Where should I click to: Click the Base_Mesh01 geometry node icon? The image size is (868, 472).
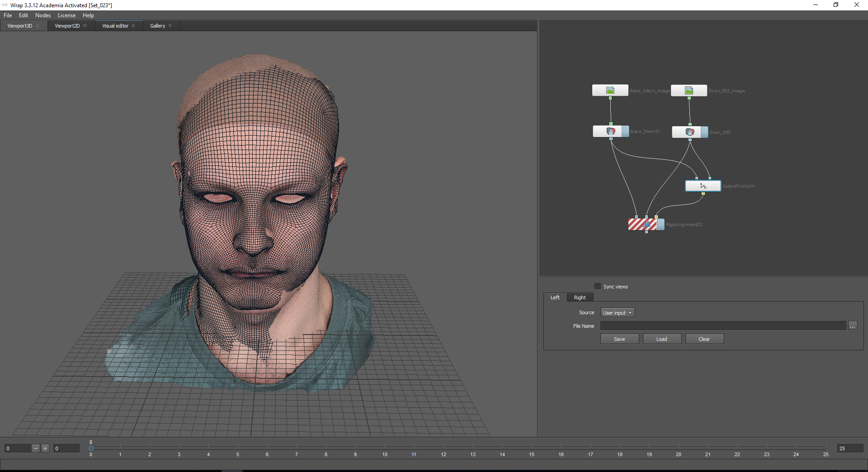tap(610, 132)
